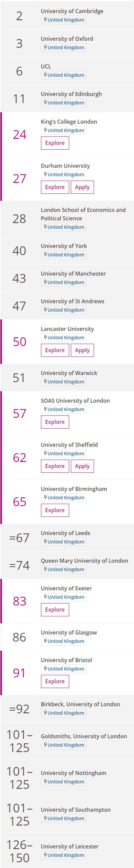Explore Lancaster University
Viewport: 134px width, 868px height.
tap(55, 350)
